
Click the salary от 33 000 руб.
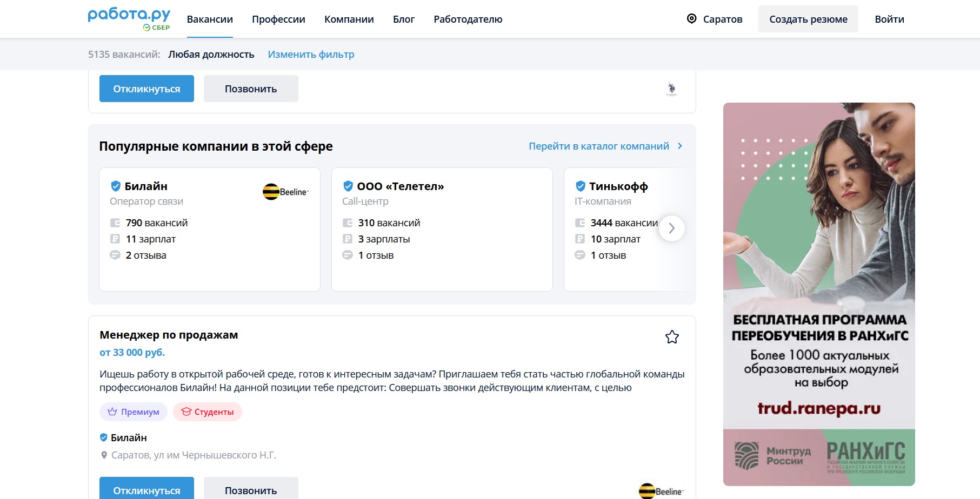pyautogui.click(x=132, y=353)
